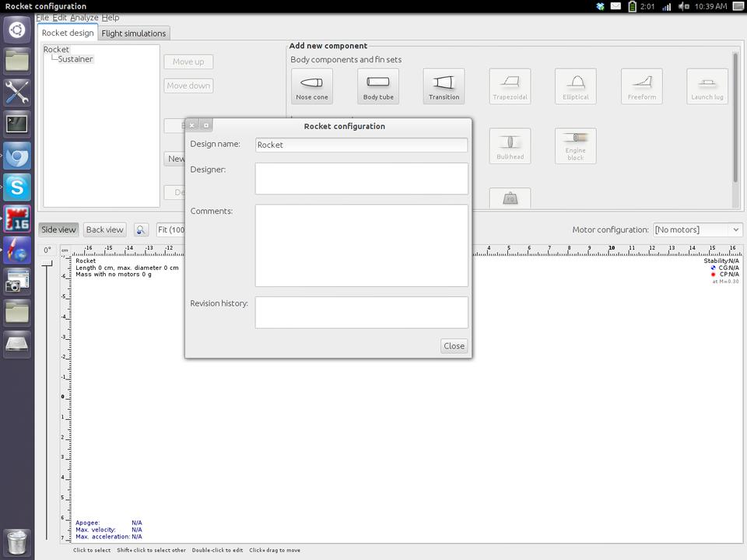Choose the Freeform fin set icon
747x560 pixels.
point(641,86)
